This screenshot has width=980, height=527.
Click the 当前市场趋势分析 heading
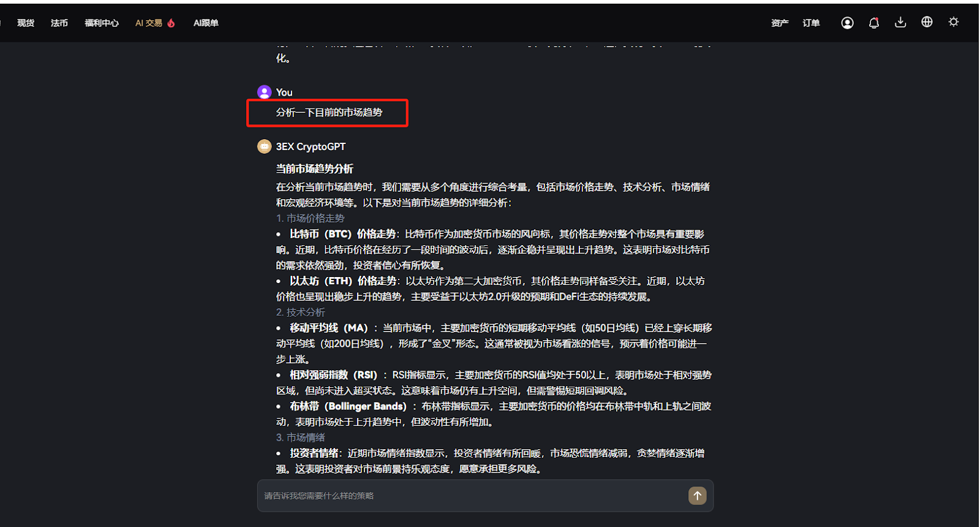(x=314, y=169)
